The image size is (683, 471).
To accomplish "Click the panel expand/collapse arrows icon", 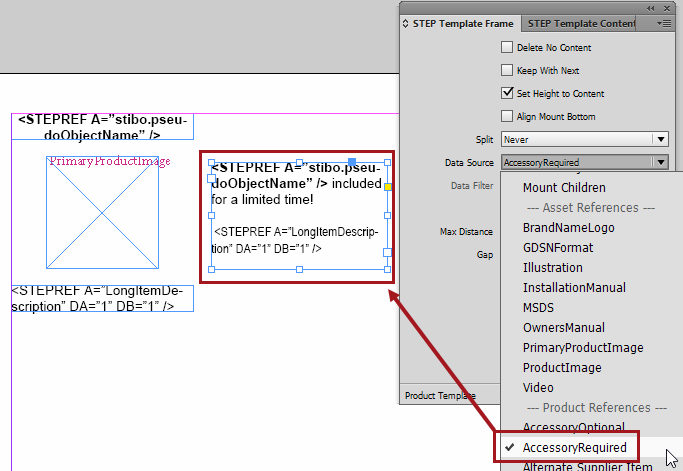I will (404, 23).
